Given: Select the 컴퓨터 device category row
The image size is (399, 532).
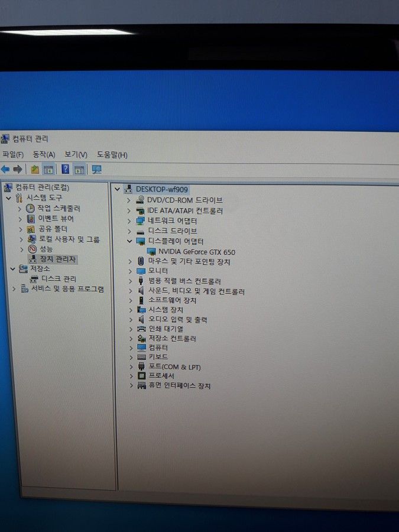Looking at the screenshot, I should point(158,348).
